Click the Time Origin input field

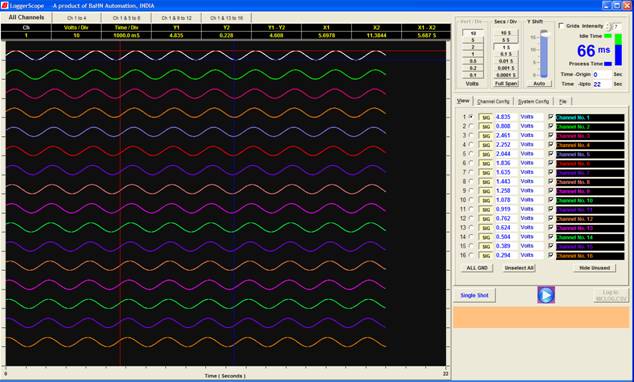[602, 74]
